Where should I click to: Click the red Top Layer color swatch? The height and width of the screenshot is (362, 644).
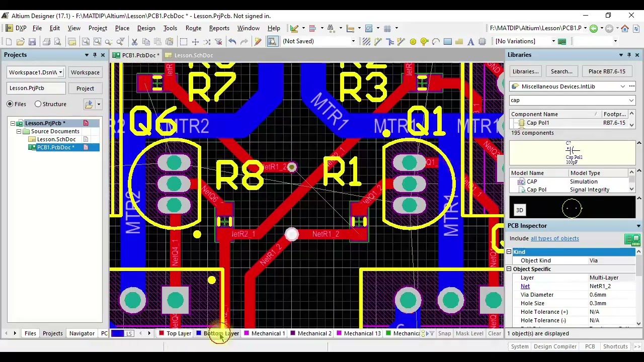pos(162,333)
